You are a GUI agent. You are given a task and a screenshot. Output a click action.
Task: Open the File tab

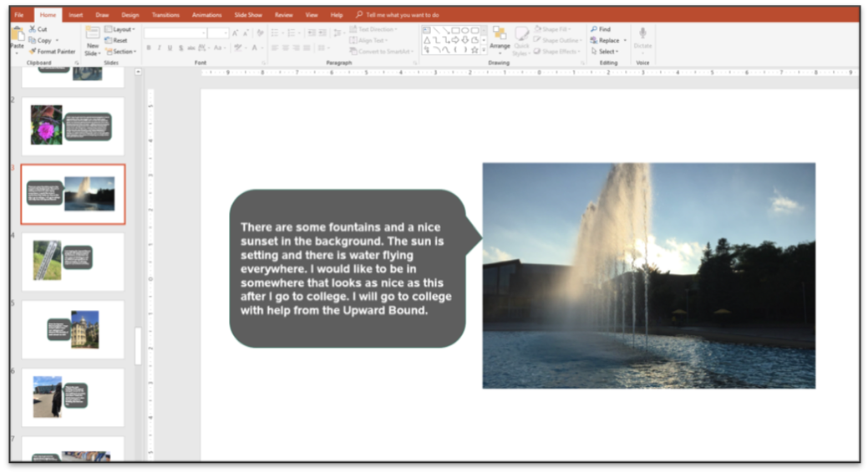[19, 15]
